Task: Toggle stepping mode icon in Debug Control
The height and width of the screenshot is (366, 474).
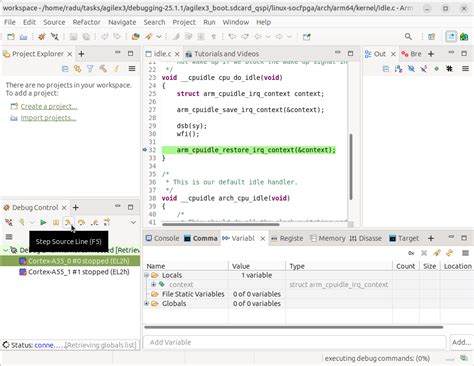Action: point(107,222)
